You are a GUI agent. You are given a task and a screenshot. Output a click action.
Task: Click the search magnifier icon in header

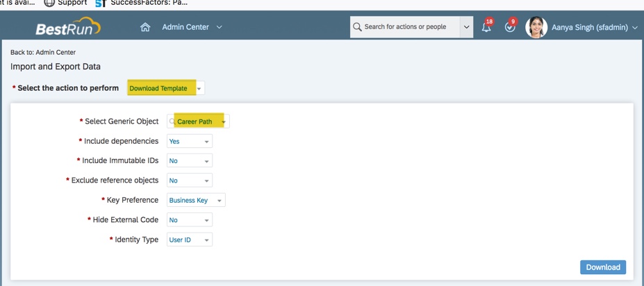click(x=357, y=27)
